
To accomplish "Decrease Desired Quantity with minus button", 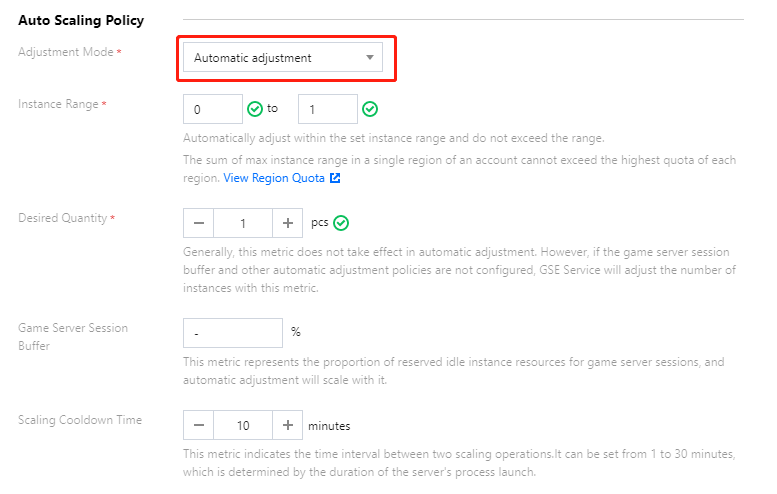I will (199, 223).
